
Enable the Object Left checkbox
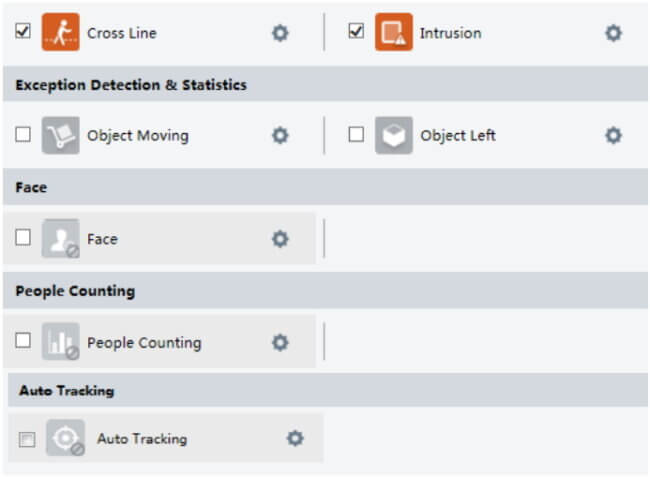click(x=356, y=134)
